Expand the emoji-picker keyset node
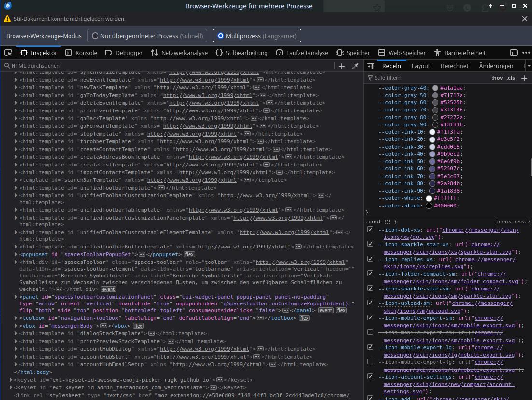The height and width of the screenshot is (400, 532). [x=11, y=380]
